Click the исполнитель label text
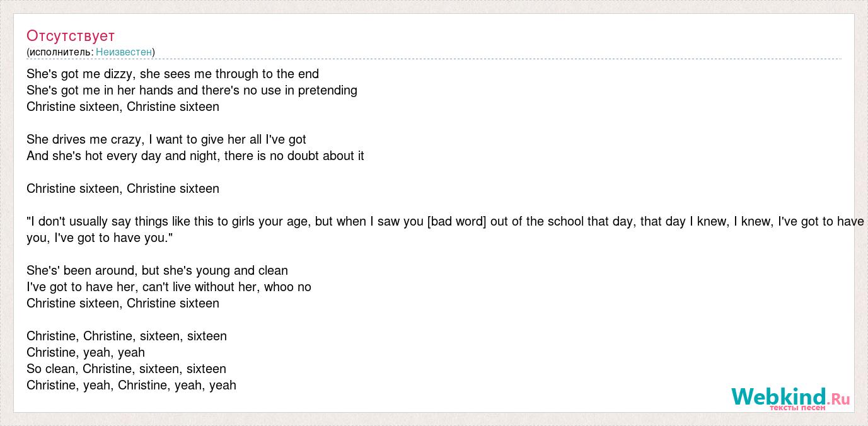The width and height of the screenshot is (868, 426). pyautogui.click(x=60, y=52)
